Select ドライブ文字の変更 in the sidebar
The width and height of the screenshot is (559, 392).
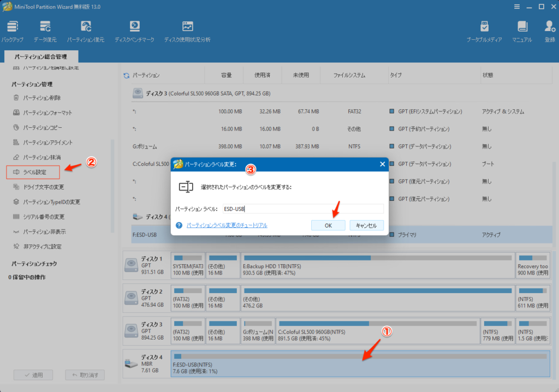coord(43,187)
